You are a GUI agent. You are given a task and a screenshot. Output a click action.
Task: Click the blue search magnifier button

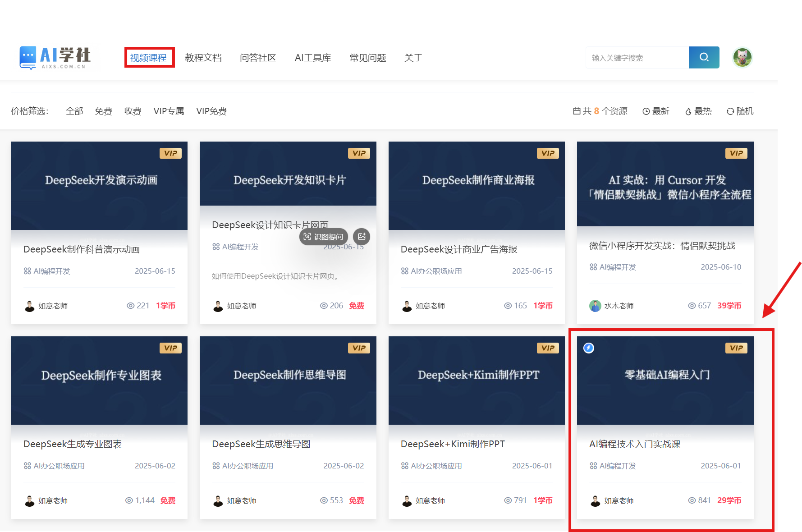point(704,57)
